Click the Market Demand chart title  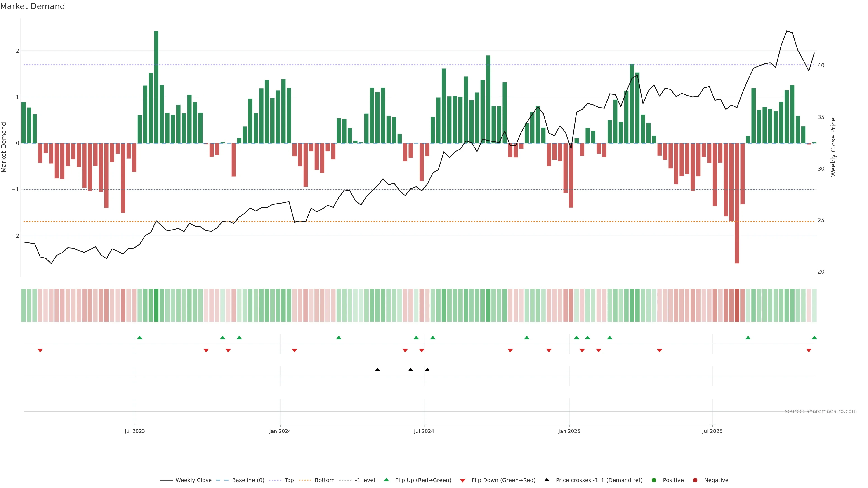coord(32,6)
